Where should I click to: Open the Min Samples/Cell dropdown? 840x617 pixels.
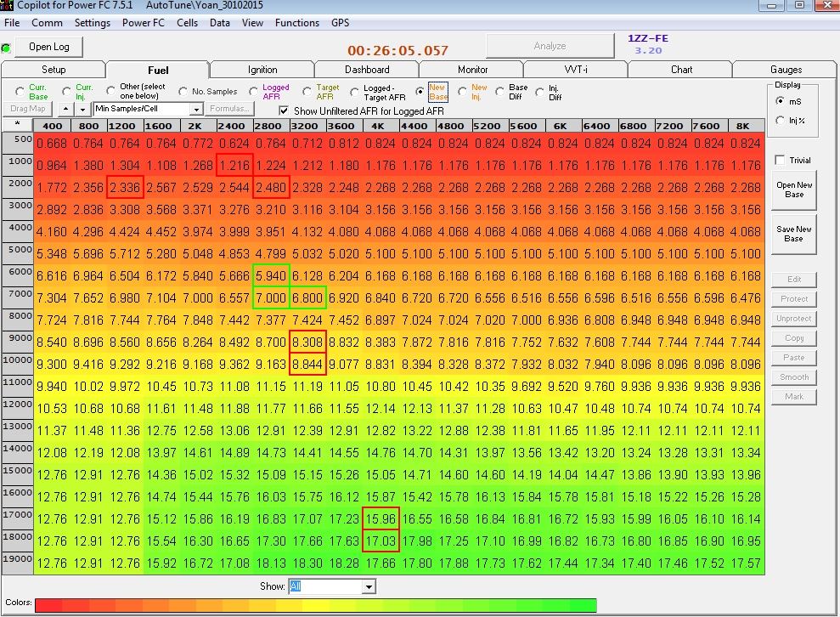(x=196, y=110)
